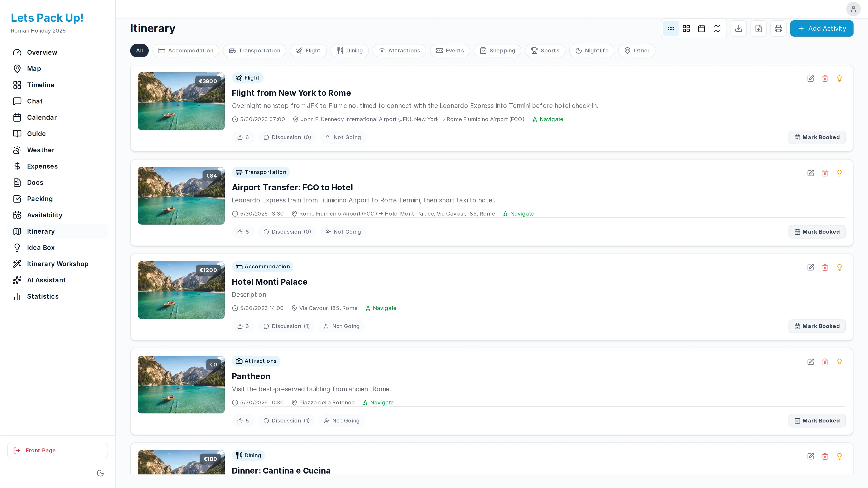This screenshot has width=868, height=488.
Task: Click lightbulb icon on Pantheon card
Action: click(x=839, y=362)
